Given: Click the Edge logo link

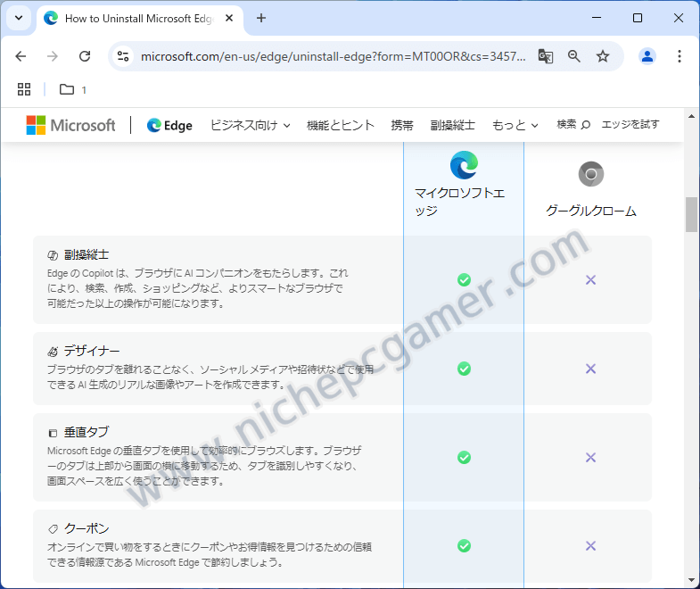Looking at the screenshot, I should click(169, 126).
